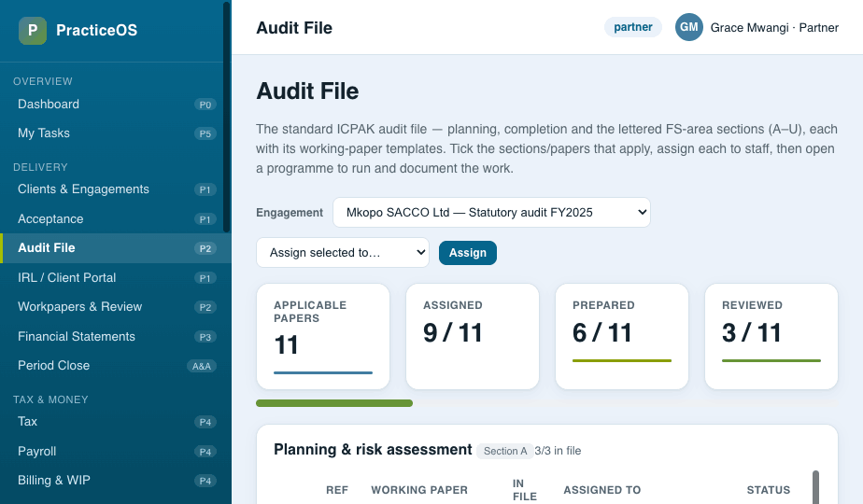Viewport: 863px width, 504px height.
Task: Click the sidebar vertical scrollbar
Action: pyautogui.click(x=226, y=117)
